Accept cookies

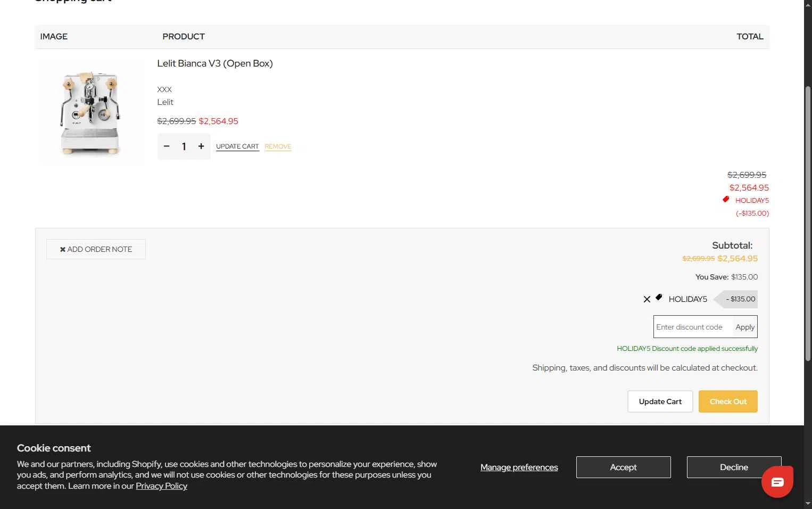click(x=623, y=467)
